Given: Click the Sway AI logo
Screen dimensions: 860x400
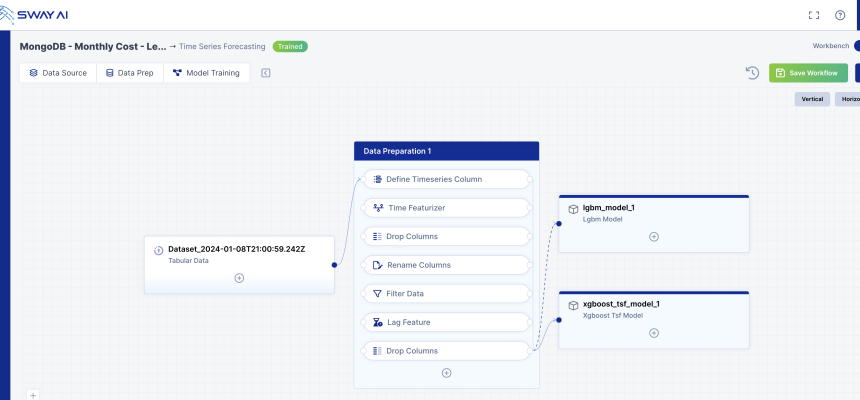Looking at the screenshot, I should click(x=34, y=15).
